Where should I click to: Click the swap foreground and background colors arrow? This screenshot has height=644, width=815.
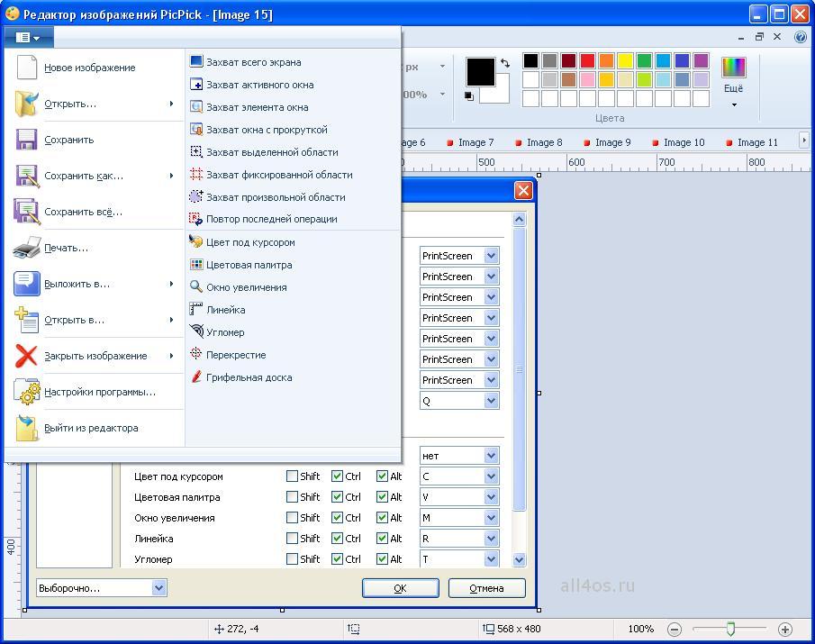505,63
